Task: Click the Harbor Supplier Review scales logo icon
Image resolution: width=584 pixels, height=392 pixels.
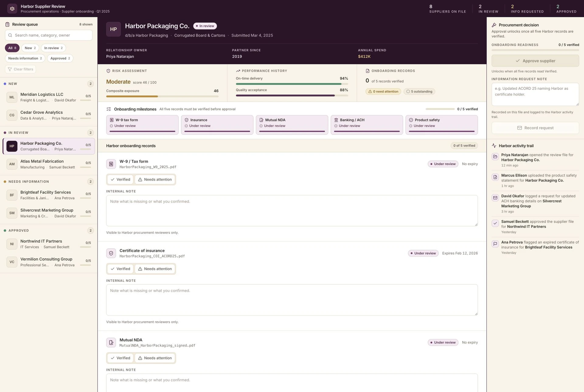Action: coord(12,9)
